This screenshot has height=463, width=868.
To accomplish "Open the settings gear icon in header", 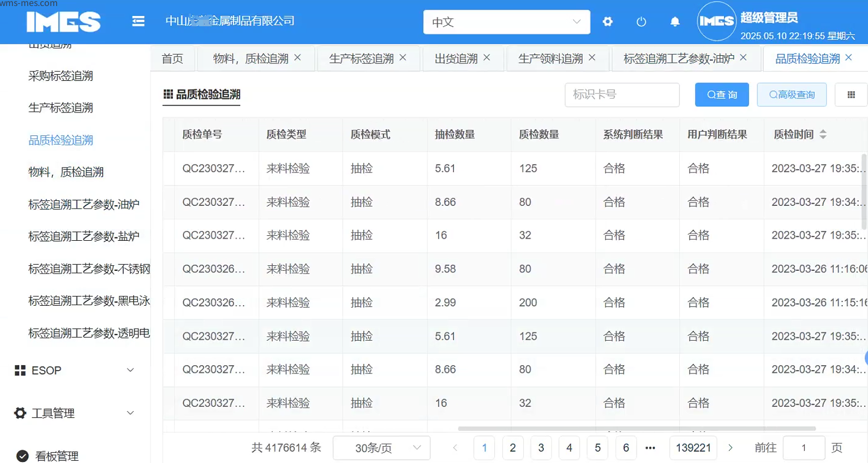I will tap(607, 22).
